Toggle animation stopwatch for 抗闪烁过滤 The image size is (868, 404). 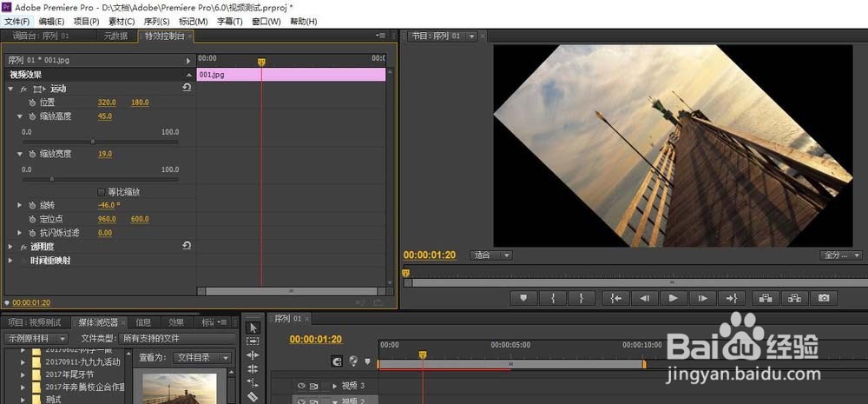point(32,233)
